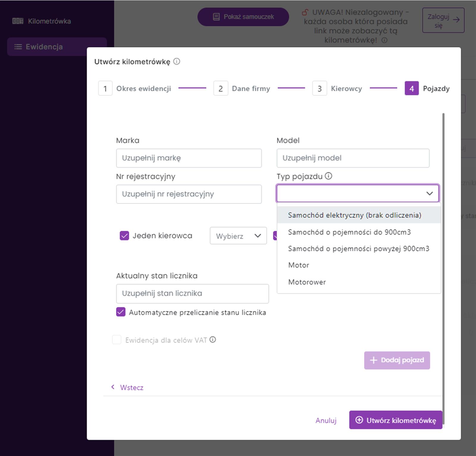The image size is (476, 456).
Task: Click the info icon after the kilometrówkę warning
Action: click(384, 40)
